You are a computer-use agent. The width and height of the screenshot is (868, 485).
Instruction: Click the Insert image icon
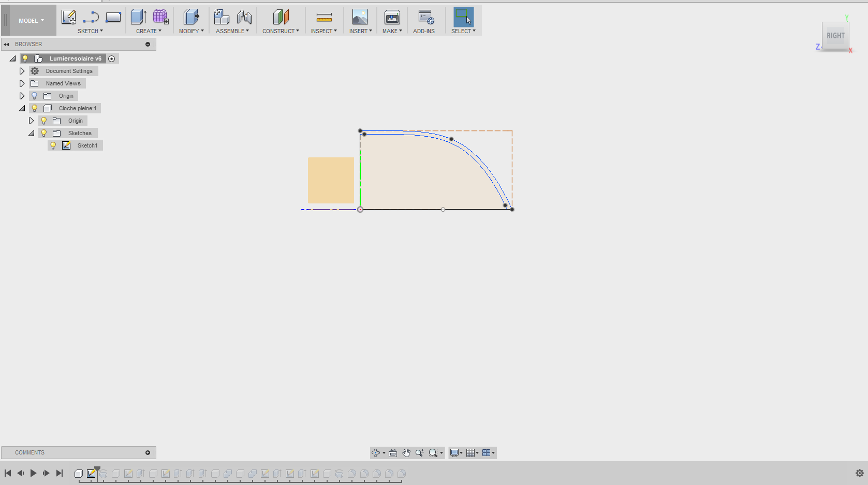tap(360, 17)
